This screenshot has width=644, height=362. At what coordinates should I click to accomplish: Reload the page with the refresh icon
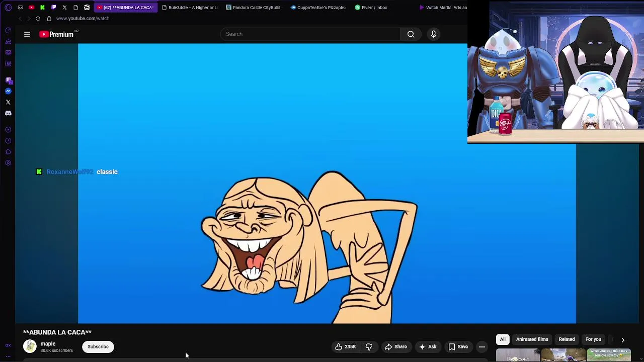pos(38,19)
